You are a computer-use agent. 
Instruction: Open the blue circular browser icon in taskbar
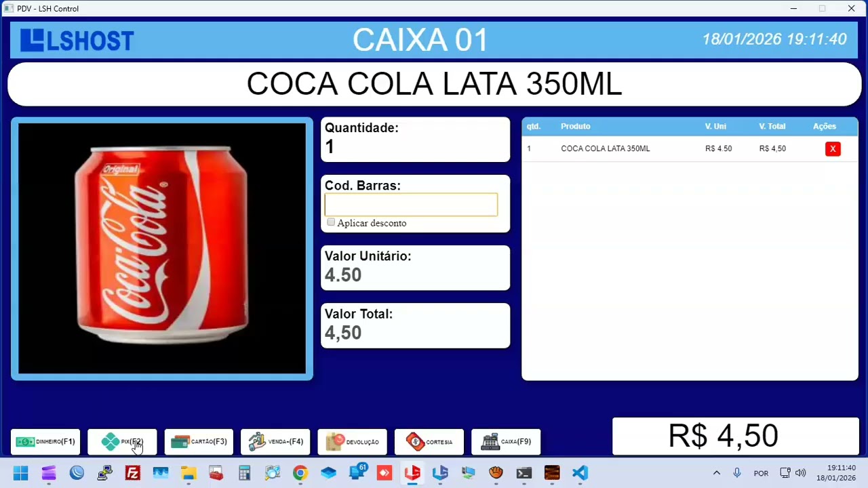tap(77, 473)
